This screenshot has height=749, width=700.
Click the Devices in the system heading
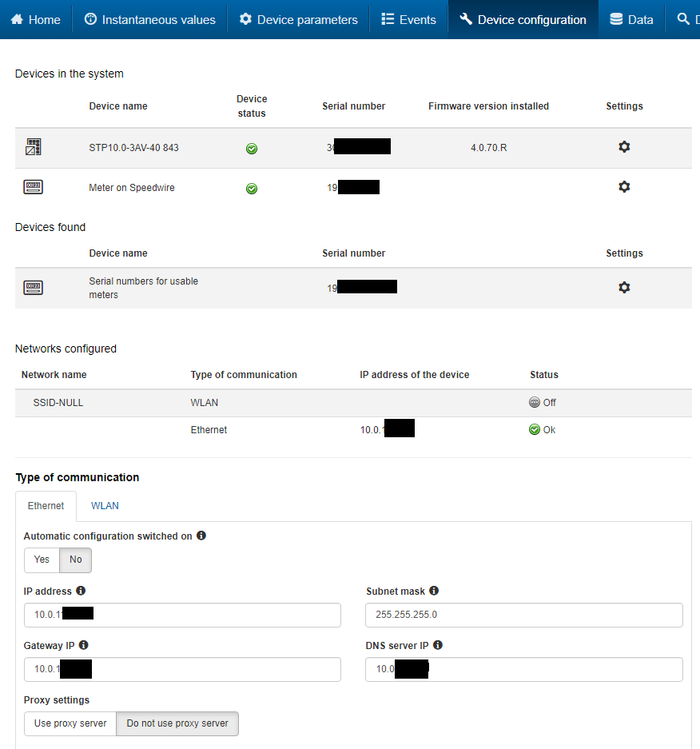click(70, 74)
